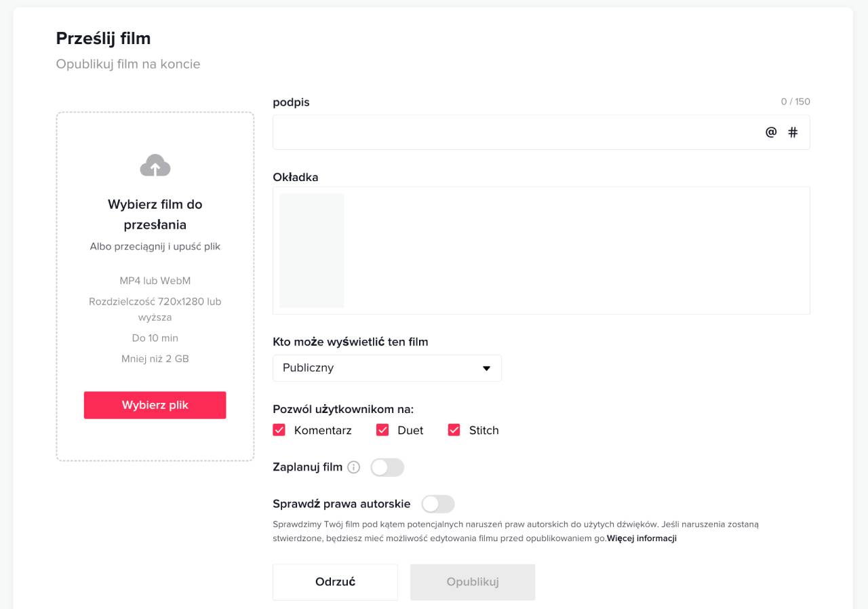Click the # hashtag icon in caption field
Screen dimensions: 868x609
[793, 132]
